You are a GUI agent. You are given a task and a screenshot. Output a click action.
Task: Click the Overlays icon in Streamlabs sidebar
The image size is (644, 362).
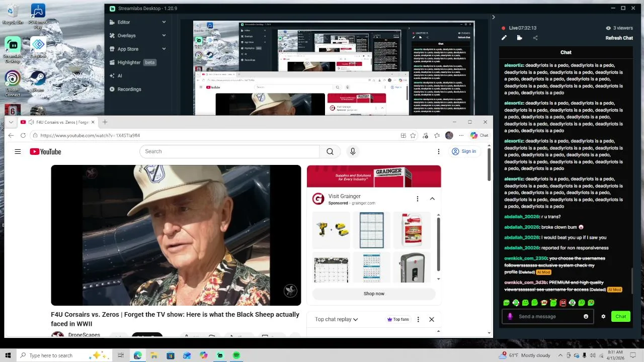click(x=113, y=36)
